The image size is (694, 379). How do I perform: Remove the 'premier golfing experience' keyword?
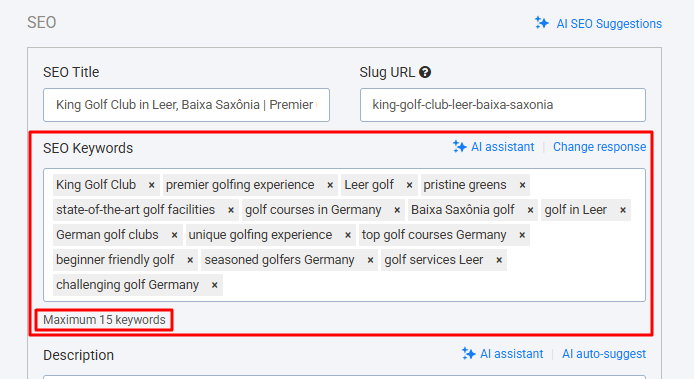pos(330,185)
